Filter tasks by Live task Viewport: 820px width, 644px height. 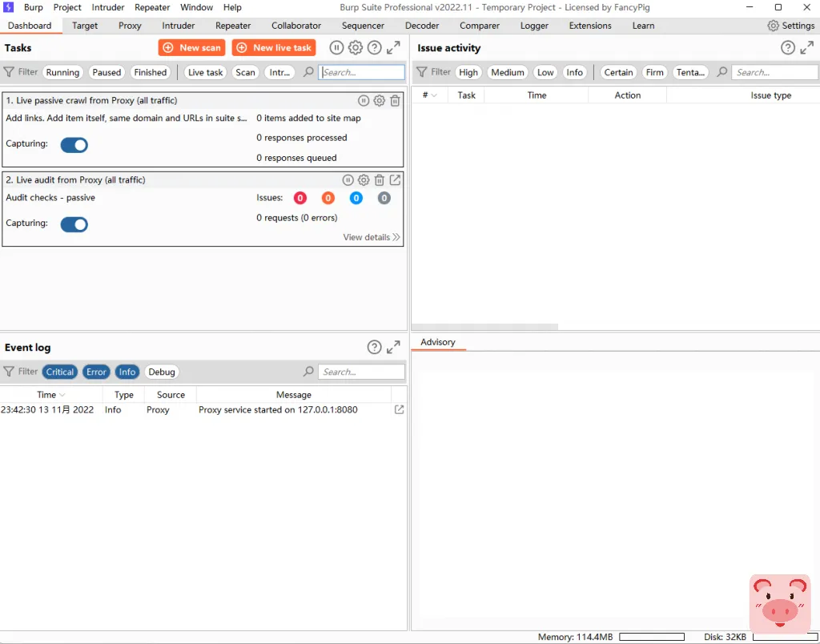[206, 72]
